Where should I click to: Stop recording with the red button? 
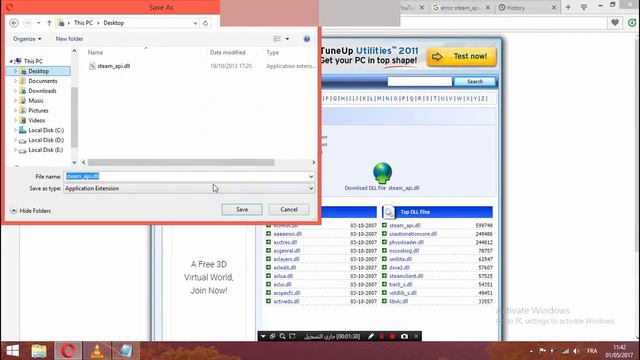click(392, 336)
